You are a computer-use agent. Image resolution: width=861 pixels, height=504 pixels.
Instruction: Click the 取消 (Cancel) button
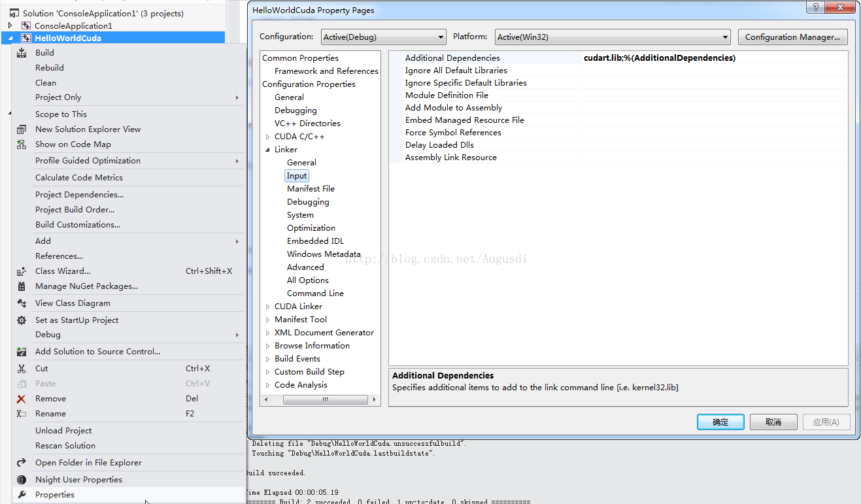(x=773, y=422)
